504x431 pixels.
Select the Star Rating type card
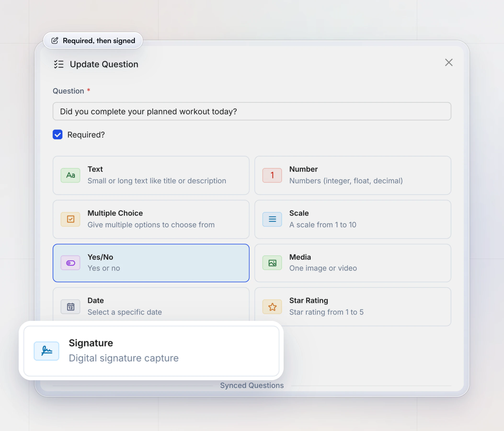(353, 307)
